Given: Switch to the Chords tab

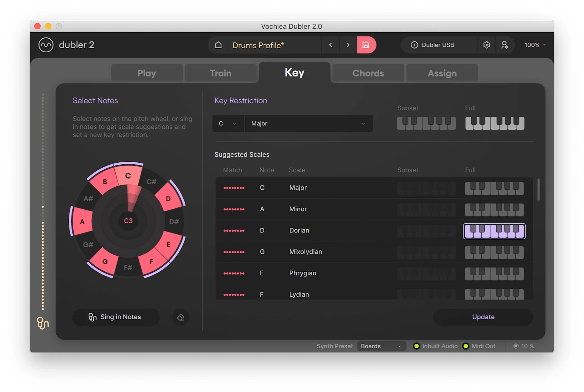Looking at the screenshot, I should tap(368, 73).
